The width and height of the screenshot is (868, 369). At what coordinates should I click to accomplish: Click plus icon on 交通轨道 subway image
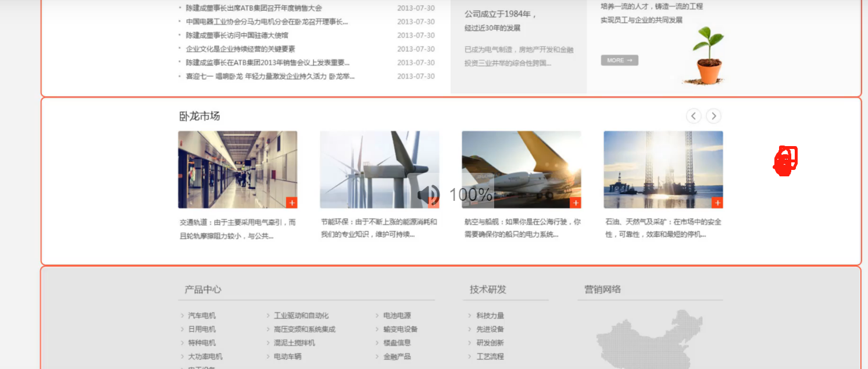click(x=292, y=203)
